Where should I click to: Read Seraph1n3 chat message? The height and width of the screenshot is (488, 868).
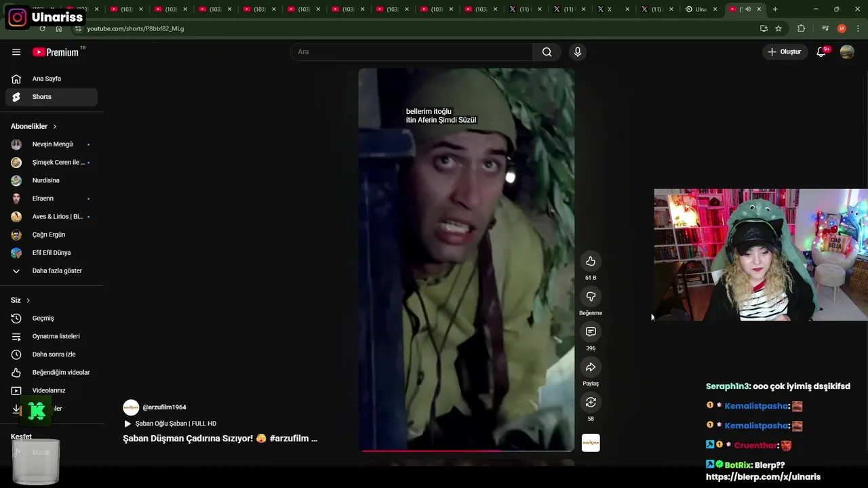(778, 386)
